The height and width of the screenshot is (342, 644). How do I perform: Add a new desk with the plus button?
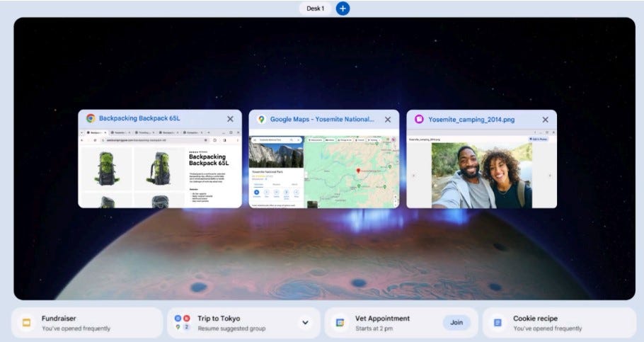(343, 8)
